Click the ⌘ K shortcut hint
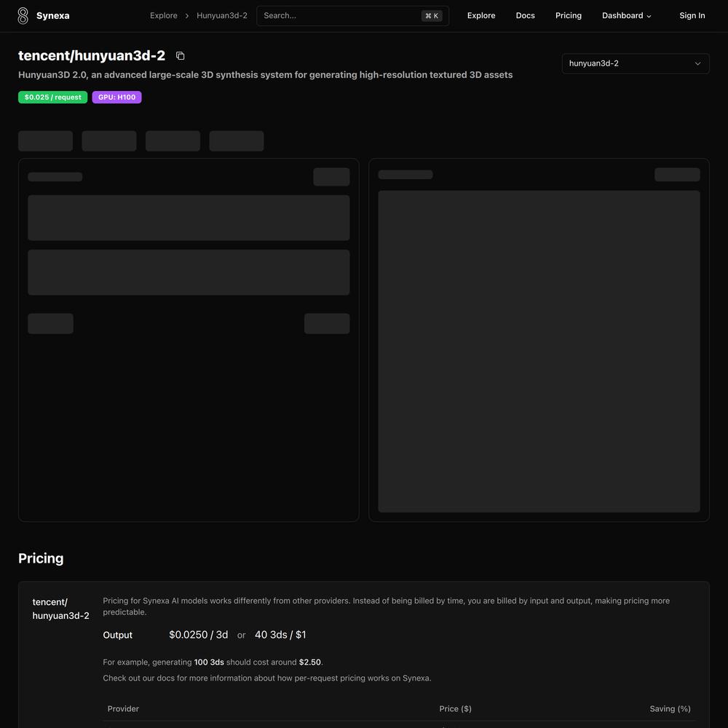728x728 pixels. coord(431,16)
